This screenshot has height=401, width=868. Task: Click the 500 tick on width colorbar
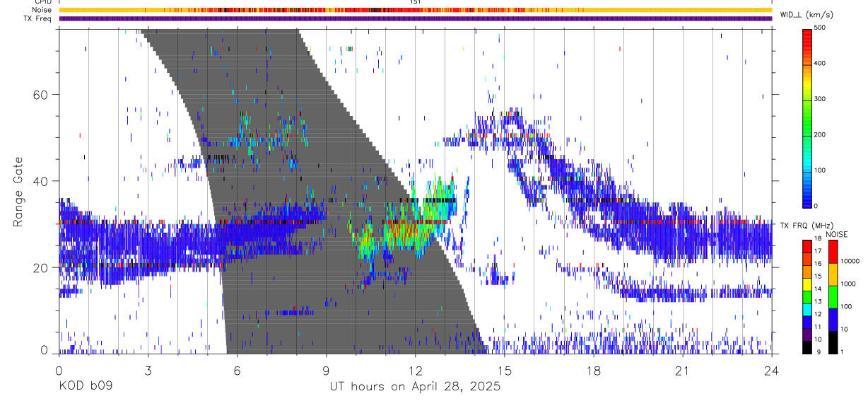point(821,28)
